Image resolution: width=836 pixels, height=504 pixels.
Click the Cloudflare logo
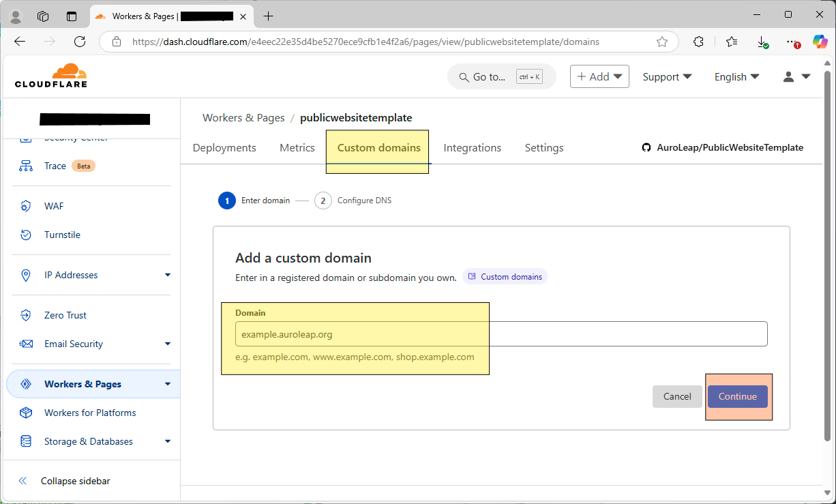point(51,76)
